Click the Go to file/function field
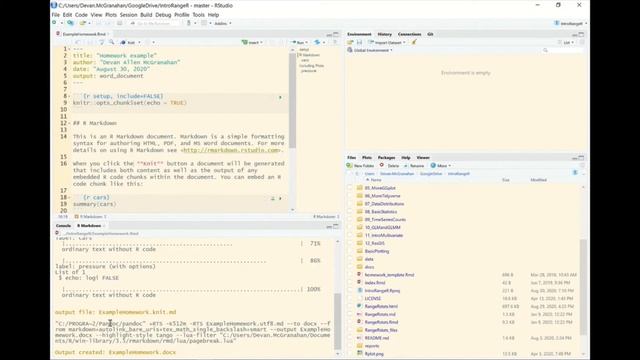This screenshot has height=360, width=640. [154, 23]
